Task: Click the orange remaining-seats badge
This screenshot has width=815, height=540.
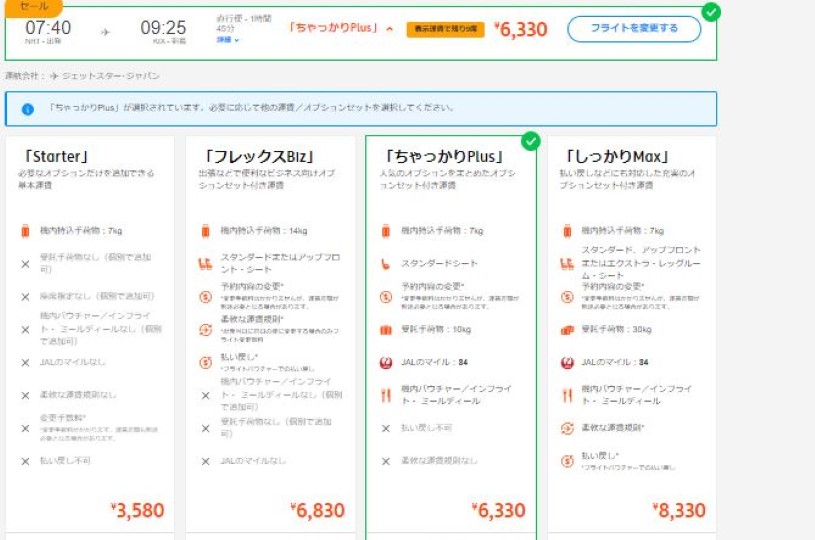Action: (445, 29)
